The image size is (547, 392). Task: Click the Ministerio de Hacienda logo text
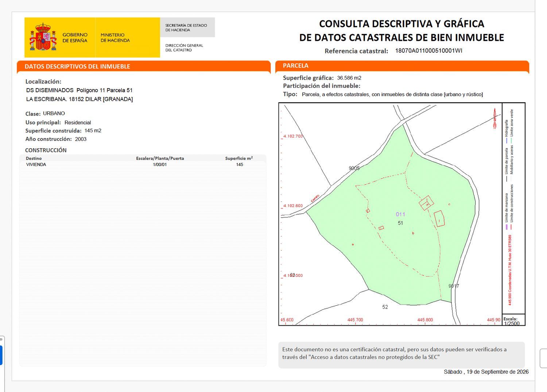pyautogui.click(x=115, y=38)
